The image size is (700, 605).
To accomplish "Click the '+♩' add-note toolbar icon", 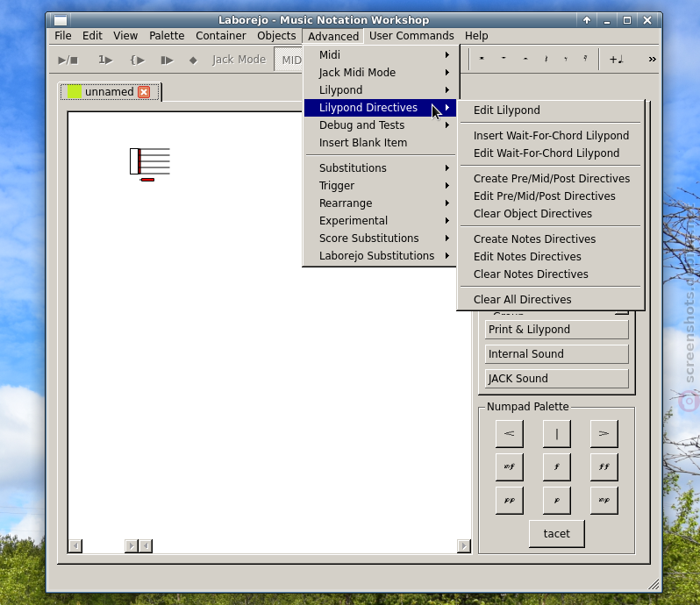I will 616,59.
